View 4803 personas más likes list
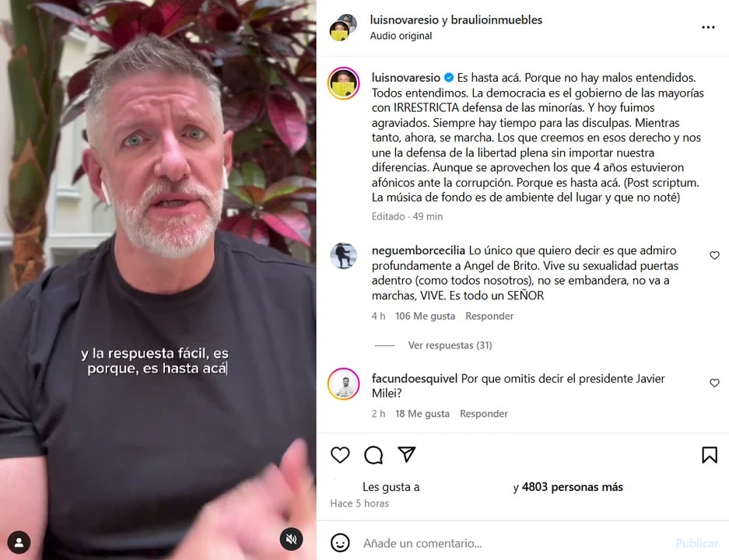This screenshot has height=560, width=729. point(573,487)
